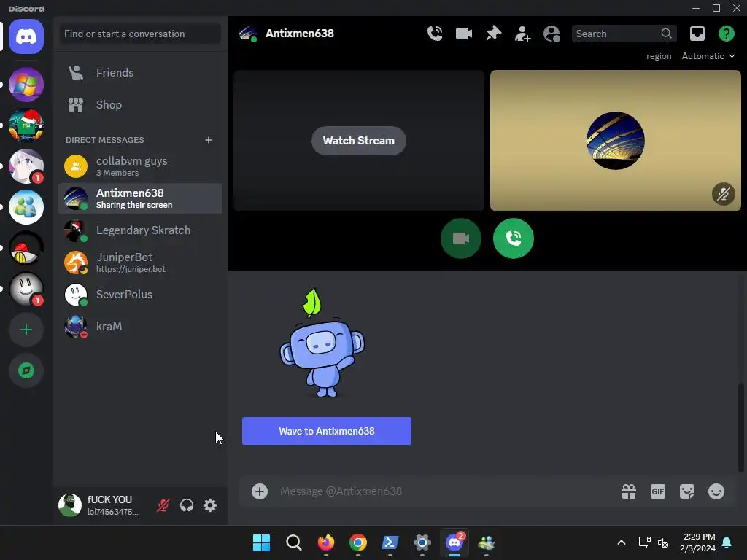The image size is (747, 560).
Task: Open User Settings gear icon
Action: coord(210,505)
